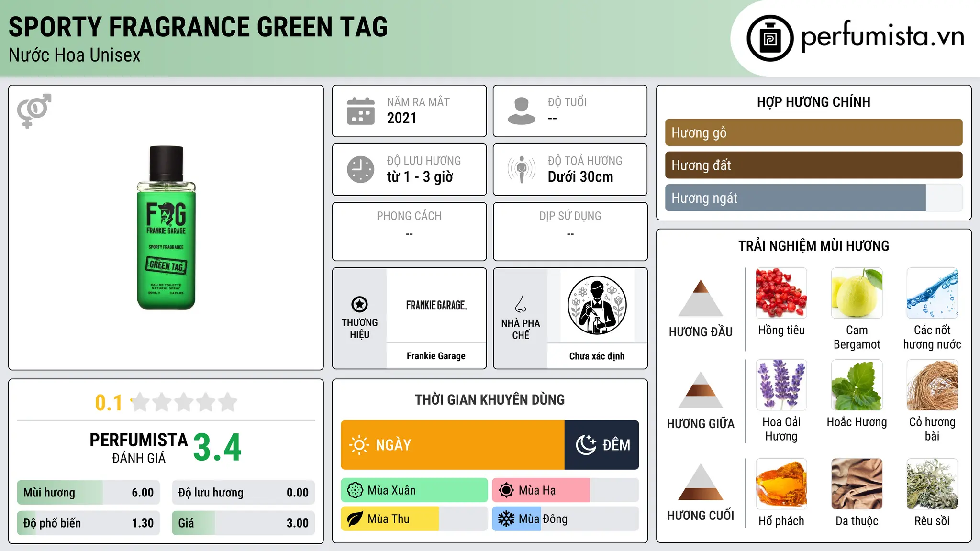Screen dimensions: 980x551
Task: Click the Mùi hương score bar
Action: (x=89, y=493)
